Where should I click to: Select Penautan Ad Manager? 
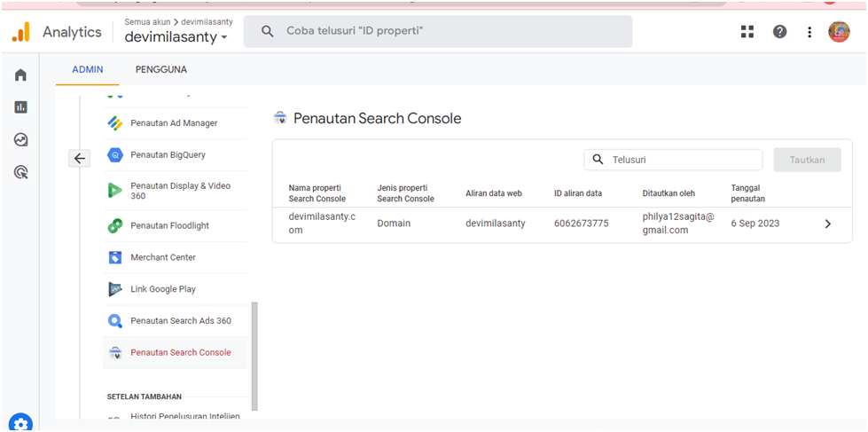(174, 123)
